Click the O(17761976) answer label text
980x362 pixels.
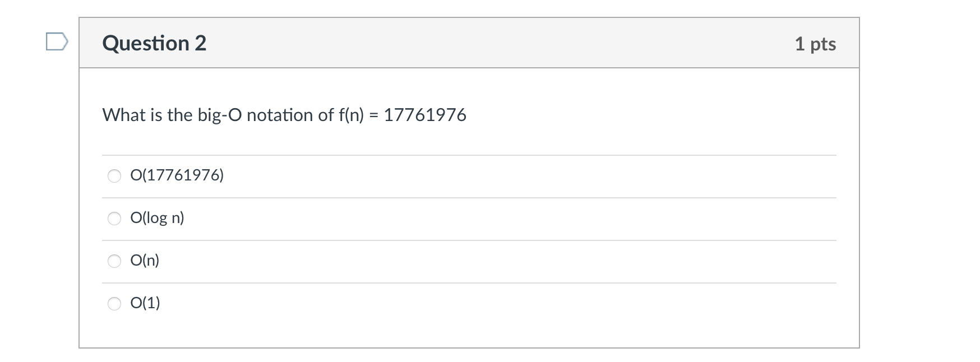(x=177, y=175)
